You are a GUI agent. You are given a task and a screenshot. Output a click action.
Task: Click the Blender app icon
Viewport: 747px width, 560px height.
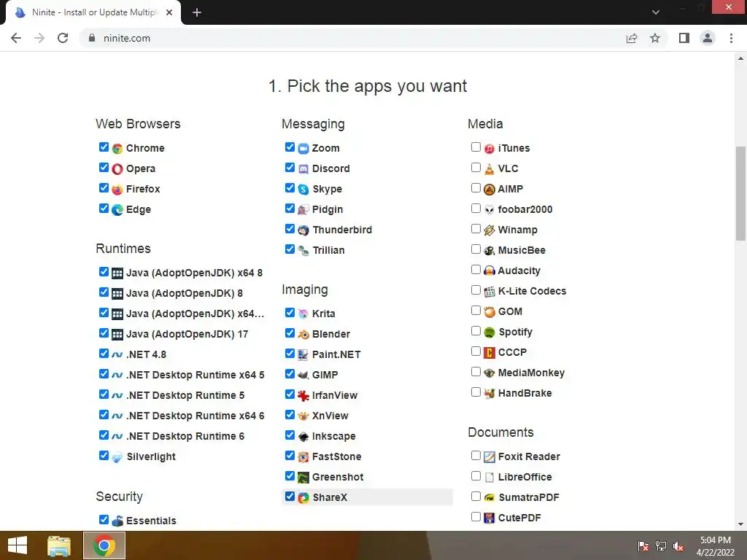[303, 335]
